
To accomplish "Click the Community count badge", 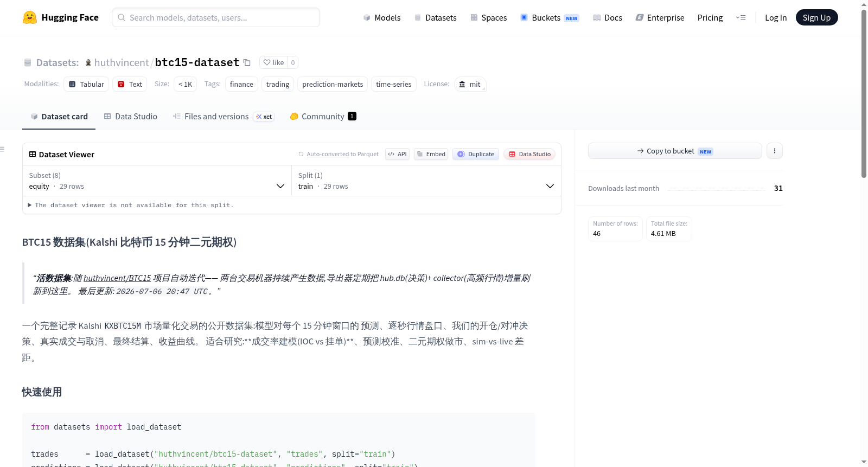I will [352, 116].
